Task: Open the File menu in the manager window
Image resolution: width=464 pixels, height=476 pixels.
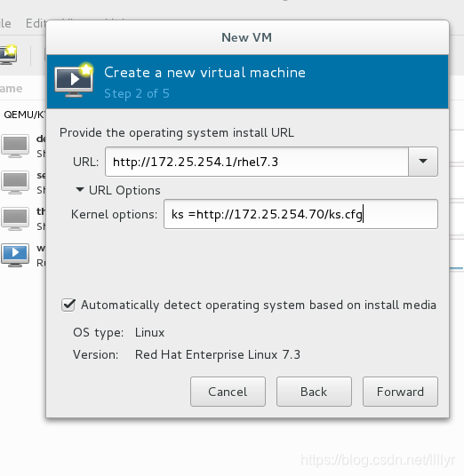Action: pyautogui.click(x=5, y=23)
